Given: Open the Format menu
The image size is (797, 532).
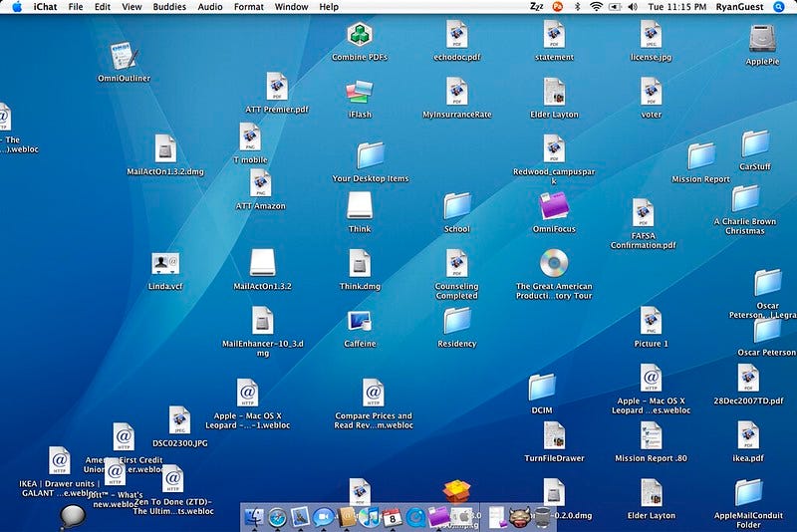Looking at the screenshot, I should pos(248,7).
